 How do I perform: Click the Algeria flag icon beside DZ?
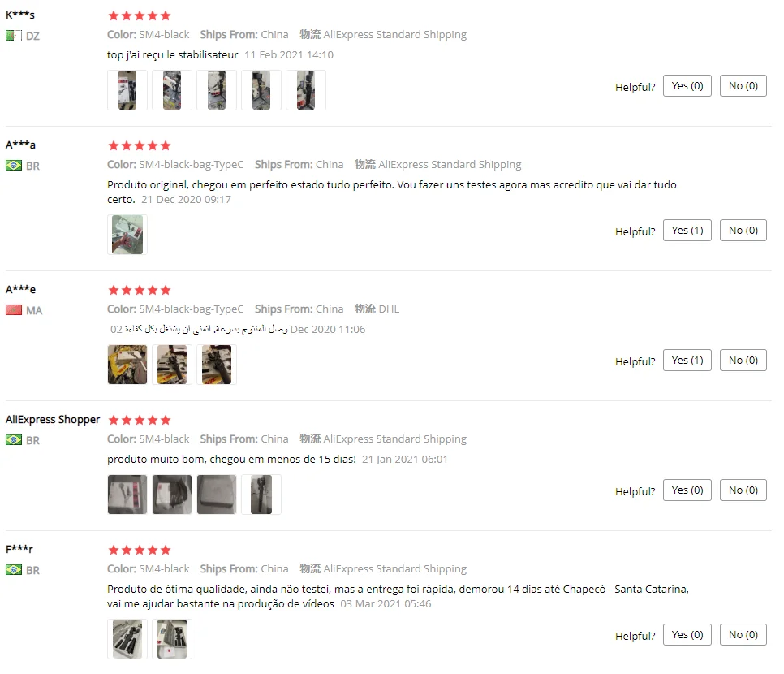[14, 36]
